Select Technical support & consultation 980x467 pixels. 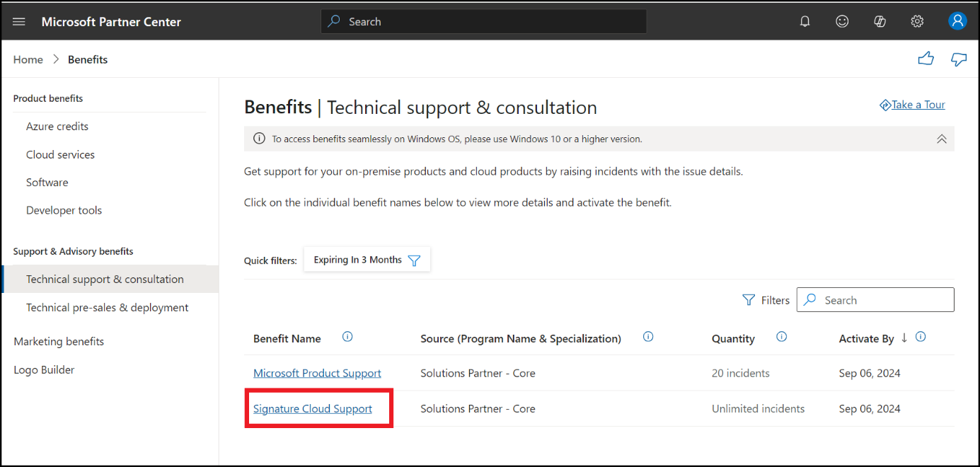110,279
